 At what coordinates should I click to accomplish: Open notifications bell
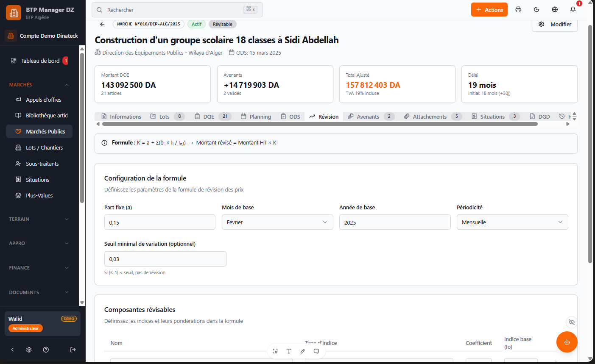(x=573, y=10)
